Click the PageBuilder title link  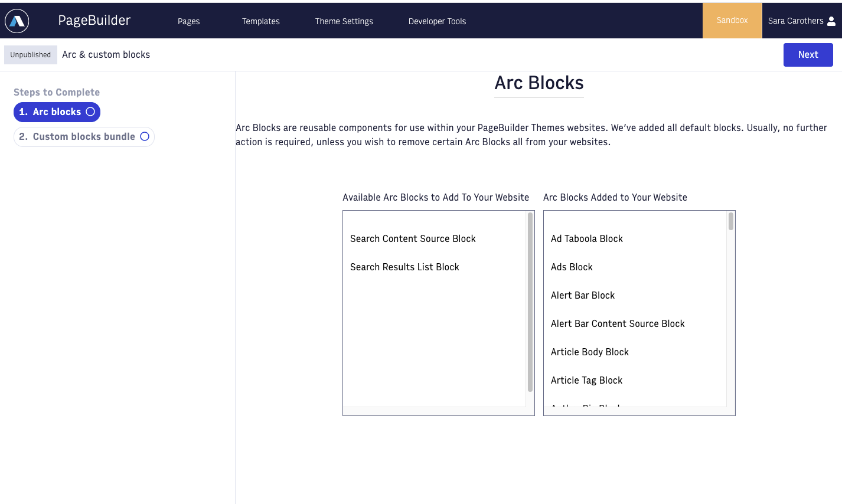(x=94, y=21)
